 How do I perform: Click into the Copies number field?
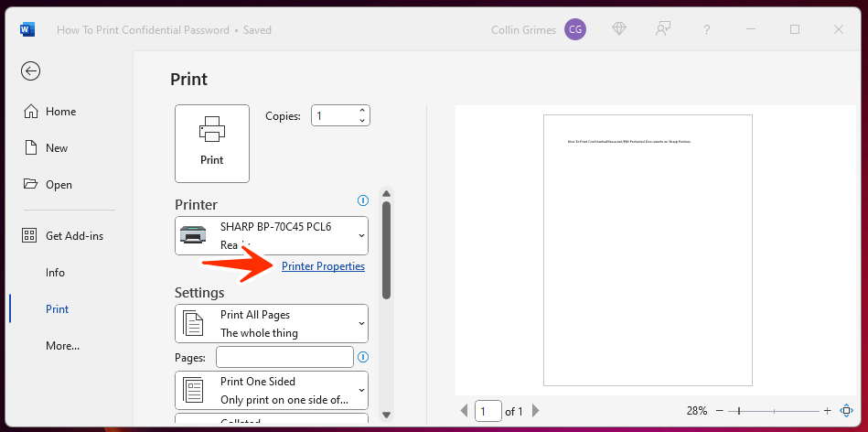tap(335, 115)
